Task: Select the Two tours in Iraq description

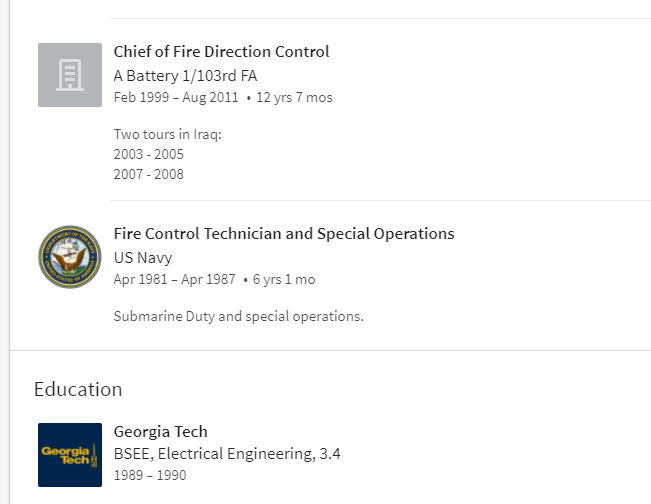Action: [x=168, y=135]
